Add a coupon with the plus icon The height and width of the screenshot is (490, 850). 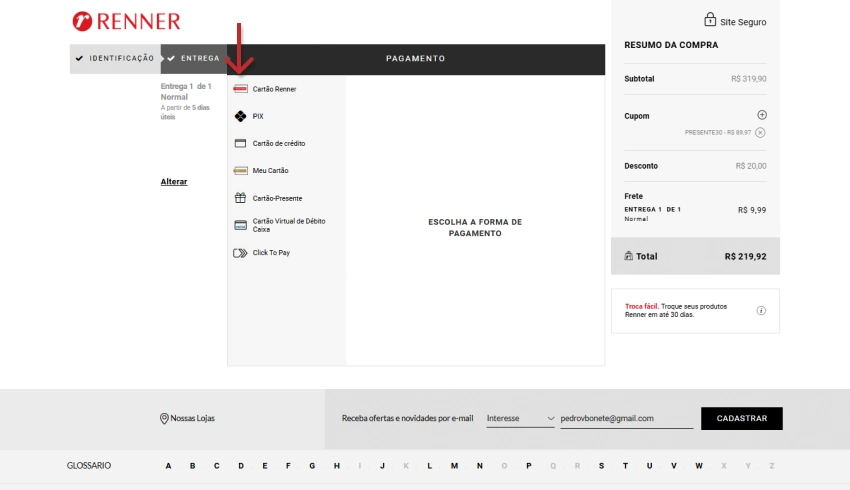point(762,115)
